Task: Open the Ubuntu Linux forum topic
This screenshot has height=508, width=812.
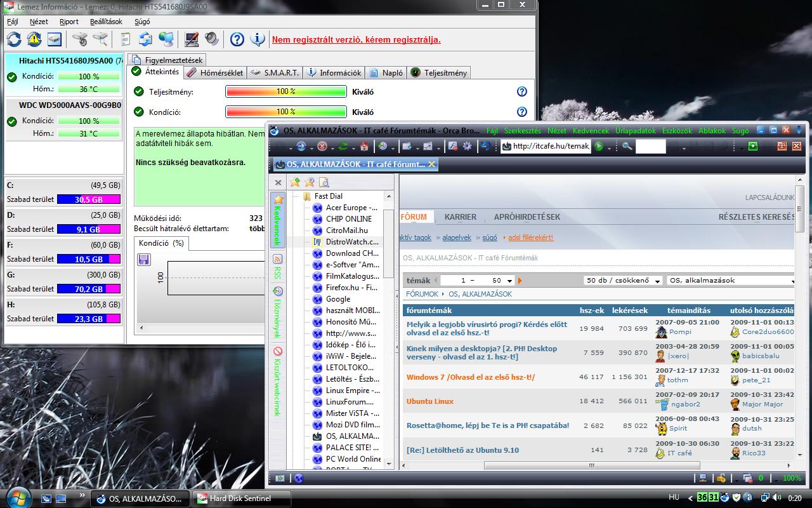Action: [430, 401]
